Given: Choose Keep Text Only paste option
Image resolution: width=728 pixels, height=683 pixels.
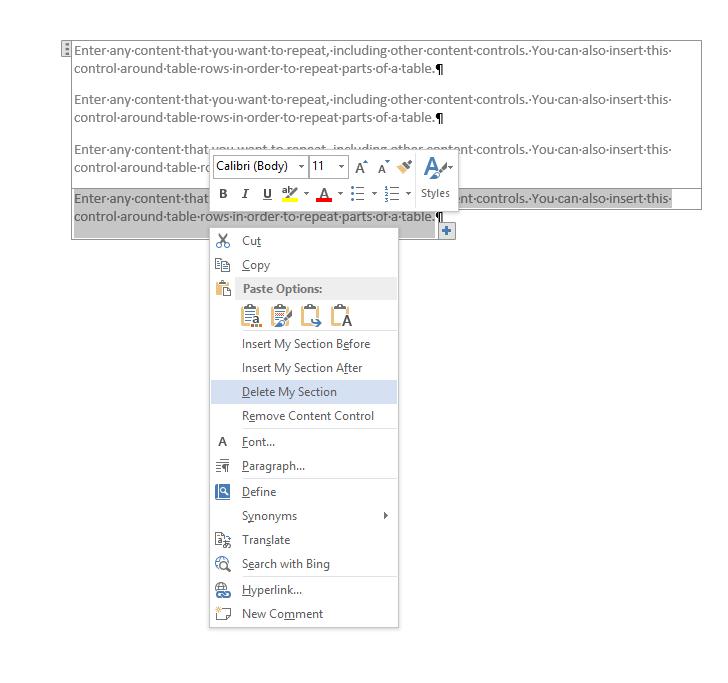Looking at the screenshot, I should [341, 316].
